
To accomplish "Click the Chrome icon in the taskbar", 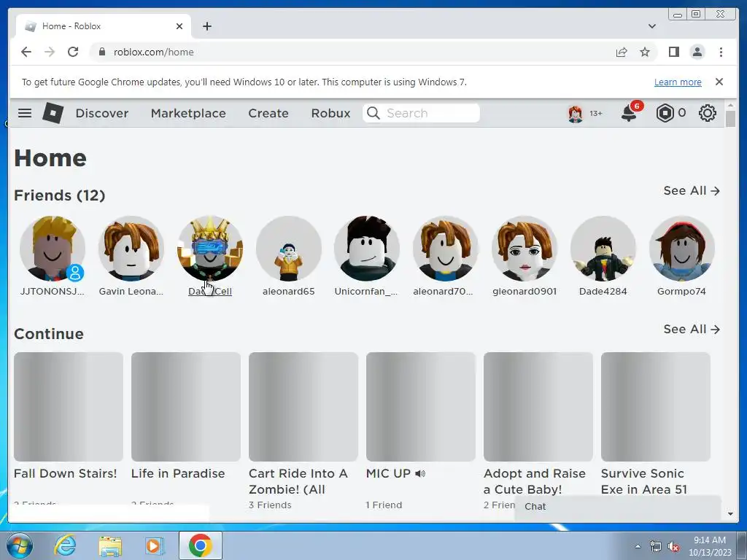I will click(x=201, y=545).
